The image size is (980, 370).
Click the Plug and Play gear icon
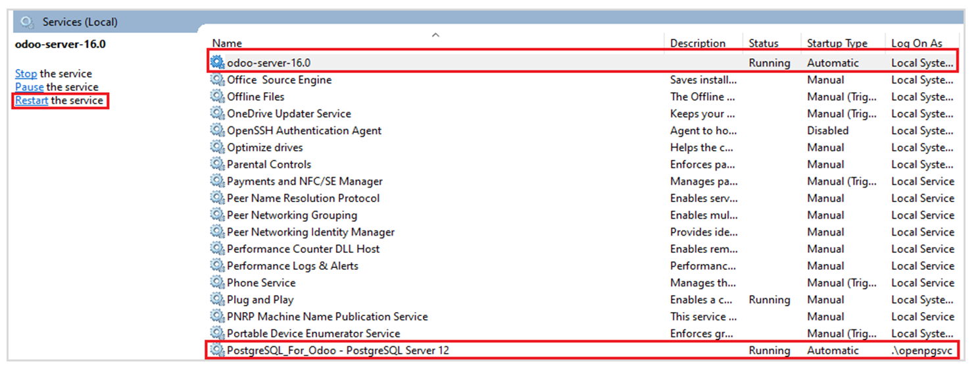click(x=217, y=300)
